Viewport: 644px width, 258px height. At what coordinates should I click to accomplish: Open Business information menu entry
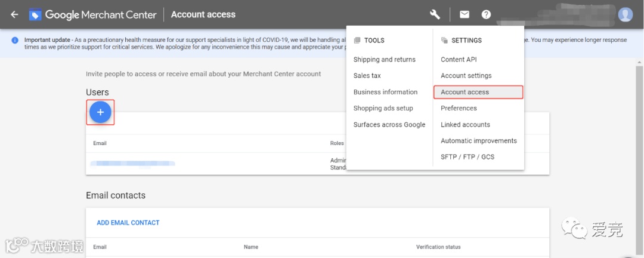point(385,92)
